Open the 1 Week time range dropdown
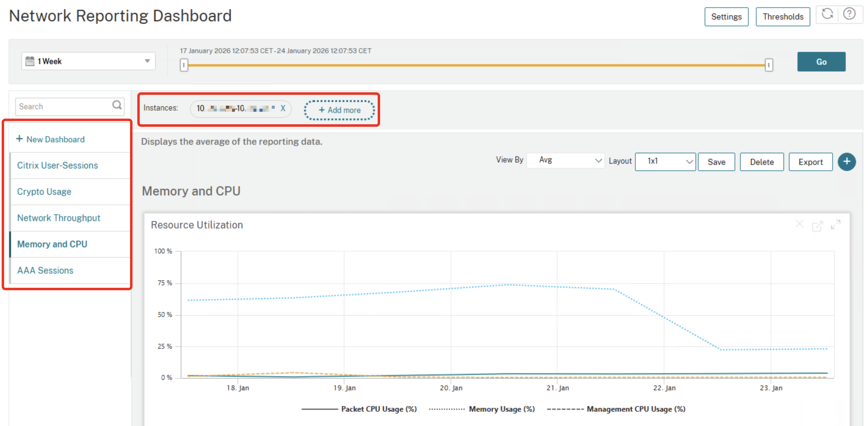 pyautogui.click(x=88, y=61)
